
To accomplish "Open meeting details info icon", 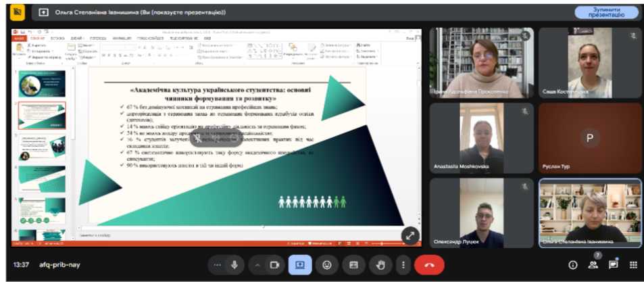I will point(573,264).
